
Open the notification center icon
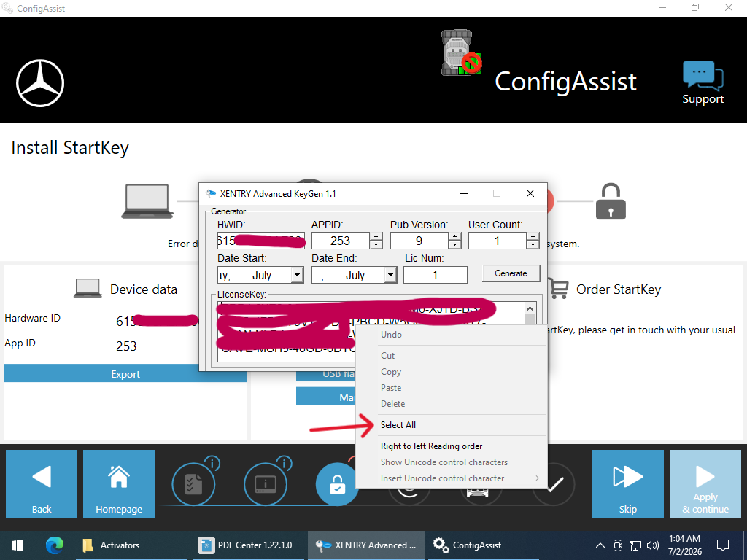723,545
